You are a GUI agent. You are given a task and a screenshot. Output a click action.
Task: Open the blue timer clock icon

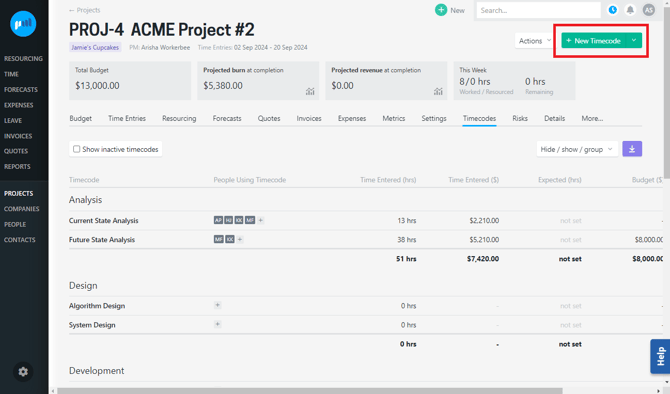613,10
